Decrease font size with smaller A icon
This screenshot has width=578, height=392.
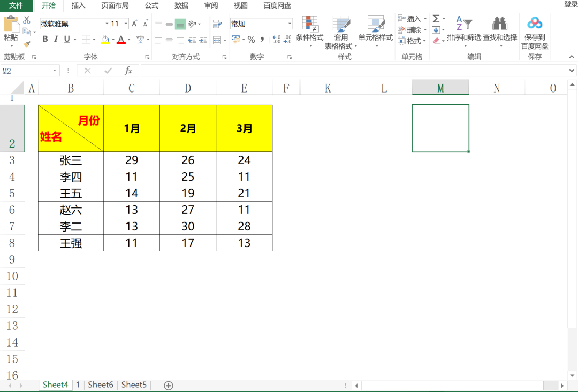146,24
